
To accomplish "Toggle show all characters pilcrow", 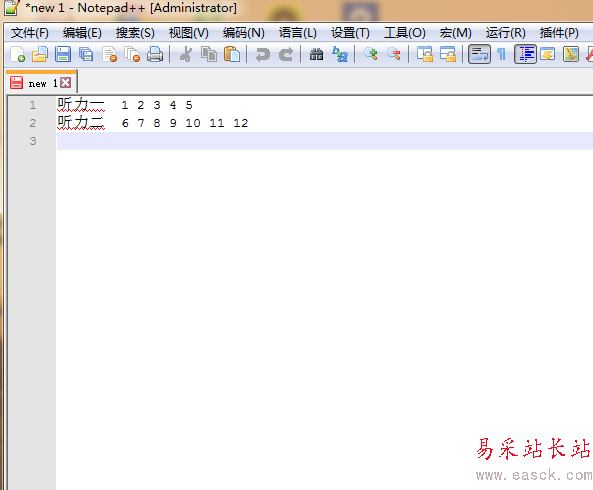I will (x=501, y=54).
